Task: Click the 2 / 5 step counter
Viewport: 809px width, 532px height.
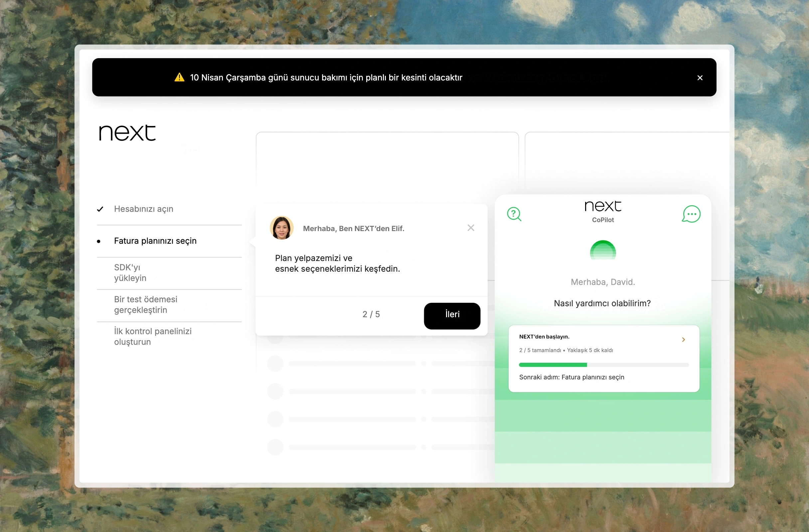Action: pos(371,315)
